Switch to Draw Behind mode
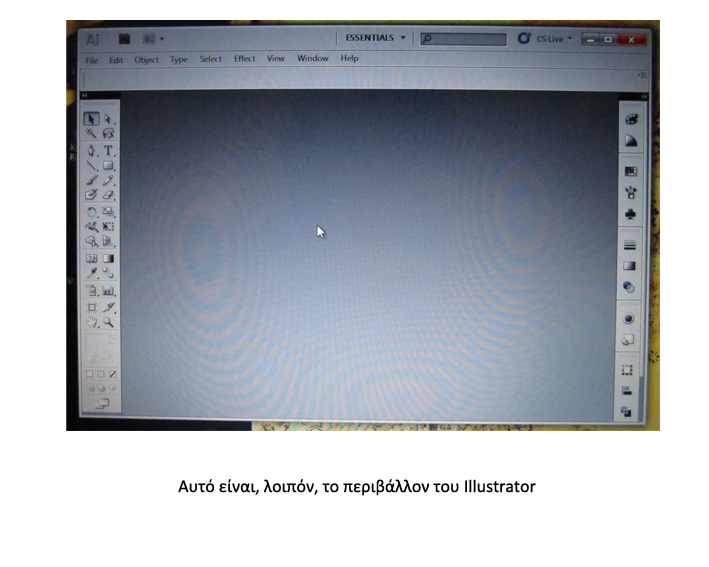The width and height of the screenshot is (709, 567). tap(102, 388)
